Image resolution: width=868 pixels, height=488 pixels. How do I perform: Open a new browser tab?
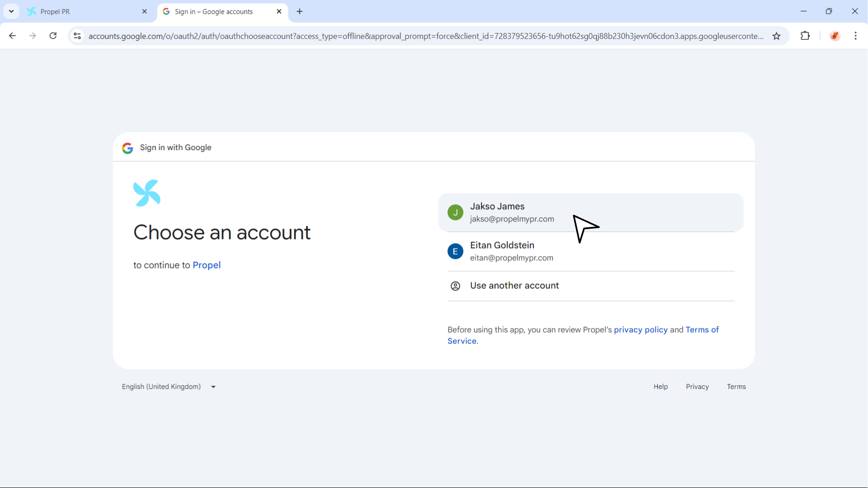[x=300, y=12]
